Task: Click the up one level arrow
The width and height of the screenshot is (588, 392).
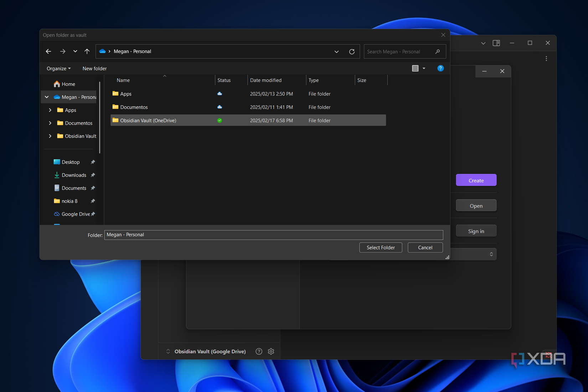Action: [87, 51]
